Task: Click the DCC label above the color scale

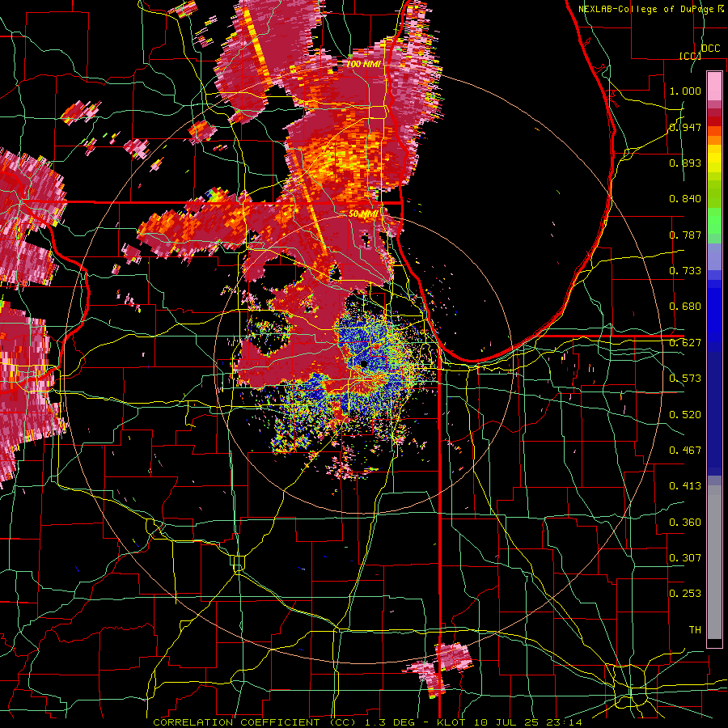Action: coord(710,49)
